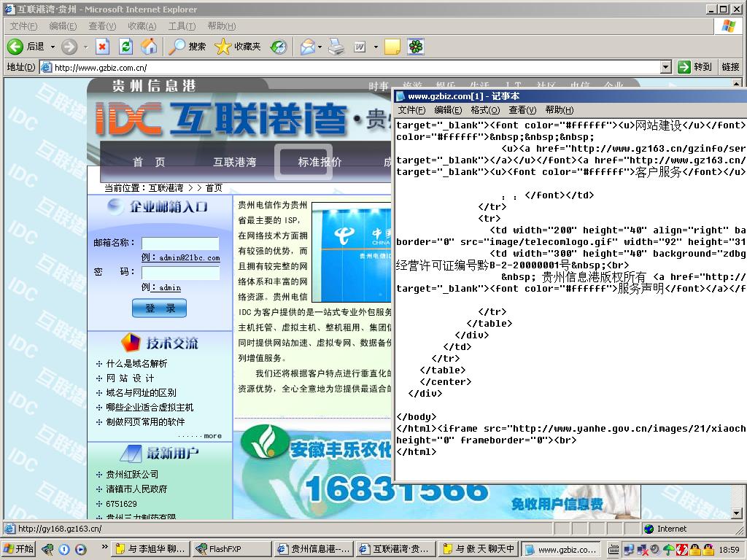Click the ICQ flower toolbar icon
This screenshot has height=560, width=747.
click(416, 47)
